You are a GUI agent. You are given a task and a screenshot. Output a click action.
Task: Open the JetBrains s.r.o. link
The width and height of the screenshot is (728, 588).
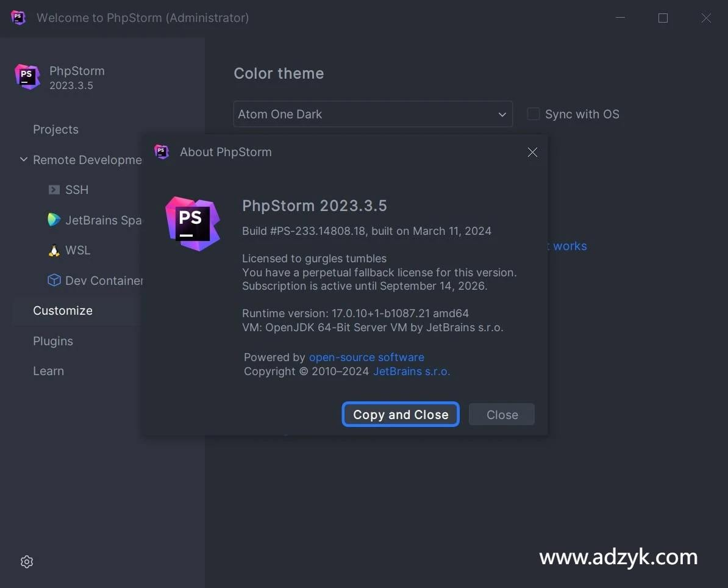(x=412, y=371)
